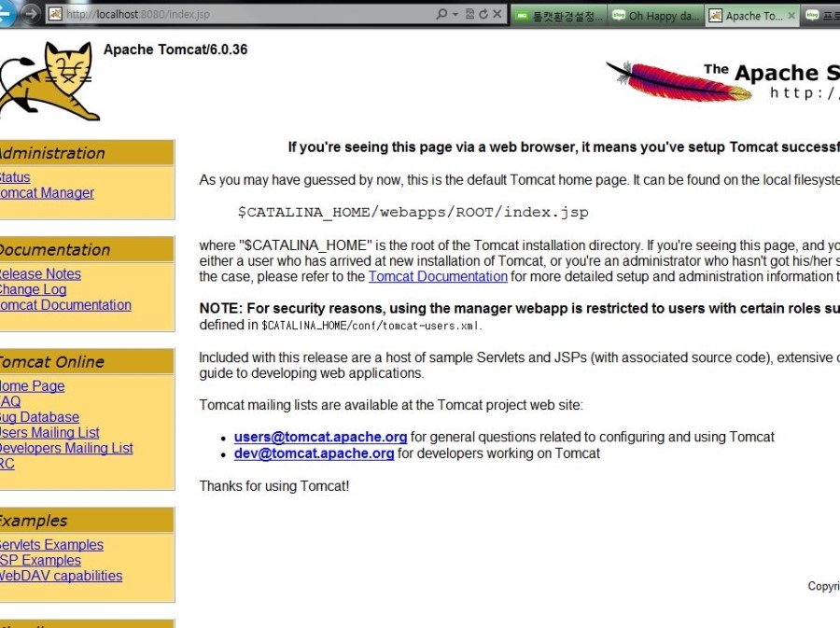
Task: Open the Release Notes link
Action: (40, 273)
